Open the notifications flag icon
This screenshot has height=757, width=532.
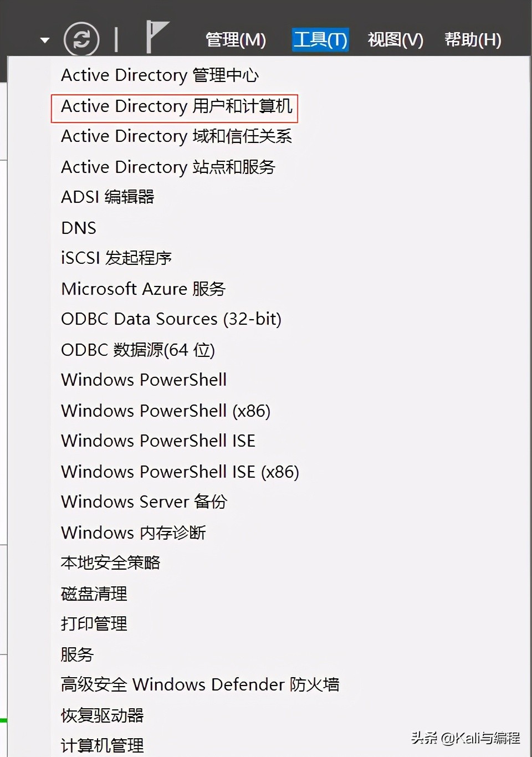pos(156,35)
